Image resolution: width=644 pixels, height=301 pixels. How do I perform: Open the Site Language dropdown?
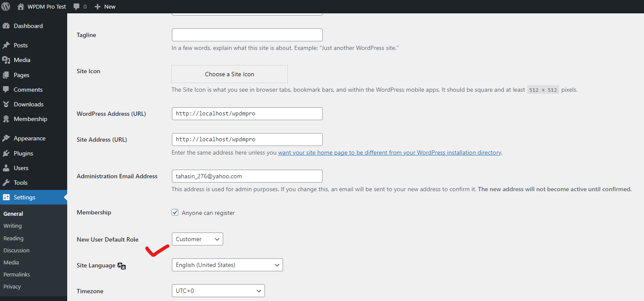click(227, 265)
